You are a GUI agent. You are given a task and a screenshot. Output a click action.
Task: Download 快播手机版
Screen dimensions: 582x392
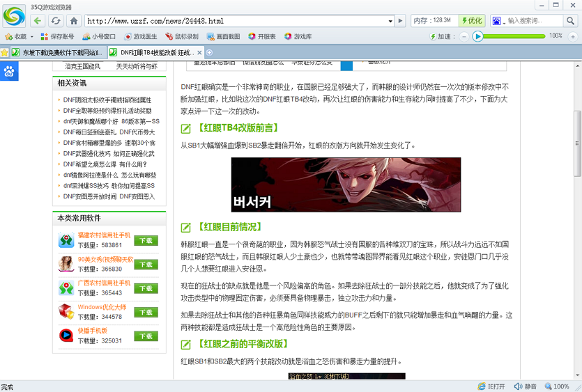pyautogui.click(x=146, y=336)
